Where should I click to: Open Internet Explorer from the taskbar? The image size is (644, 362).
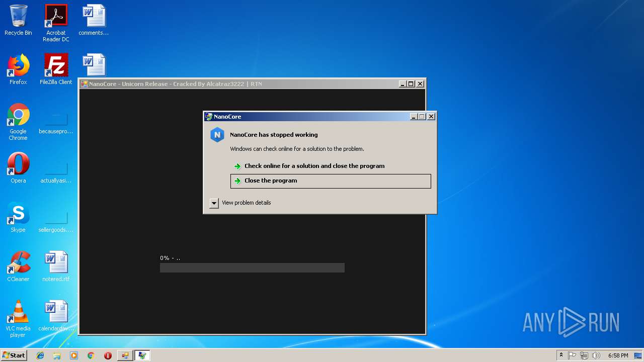pyautogui.click(x=40, y=355)
